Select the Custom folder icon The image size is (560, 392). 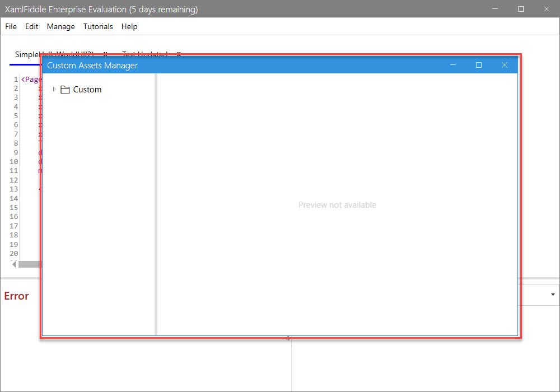(x=65, y=90)
